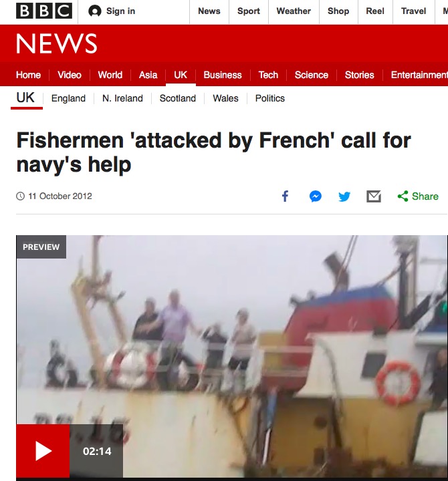Open the N. Ireland sub-section link

tap(122, 98)
